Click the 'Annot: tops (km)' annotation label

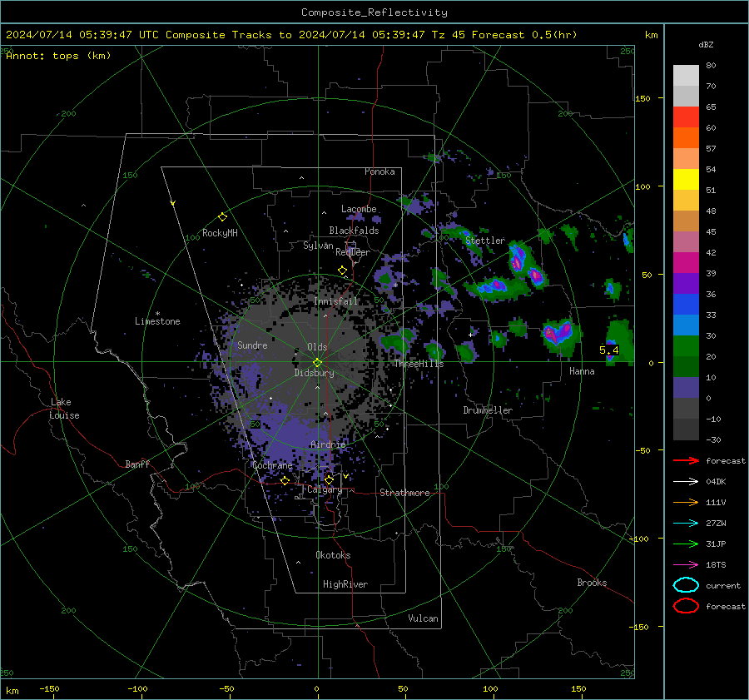[x=58, y=56]
